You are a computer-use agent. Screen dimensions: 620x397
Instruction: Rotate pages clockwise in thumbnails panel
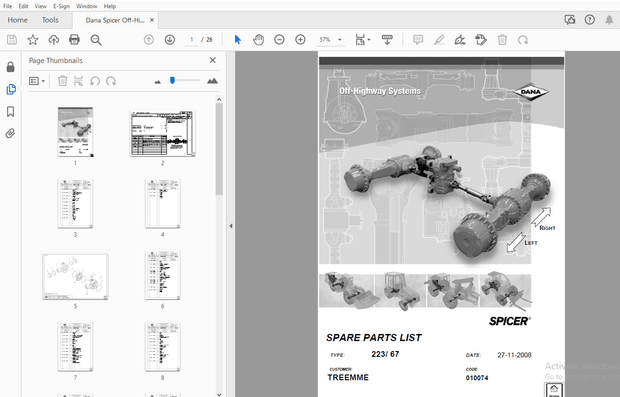111,81
